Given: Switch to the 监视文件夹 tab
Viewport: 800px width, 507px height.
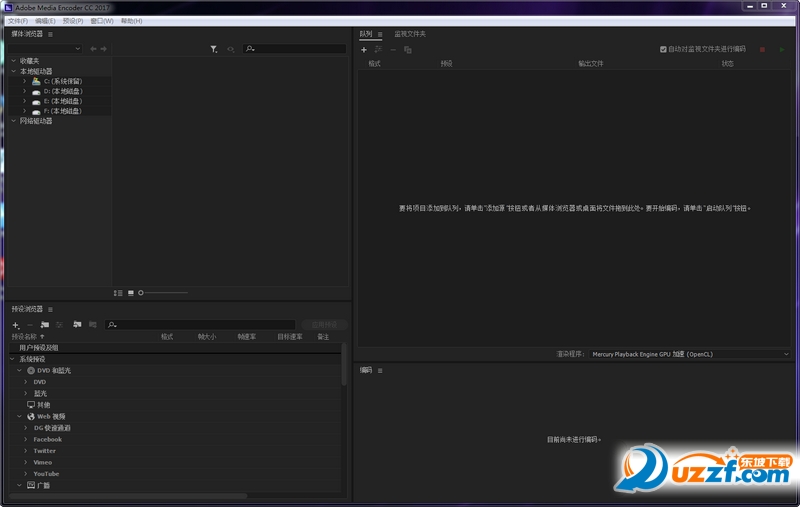Looking at the screenshot, I should 410,34.
